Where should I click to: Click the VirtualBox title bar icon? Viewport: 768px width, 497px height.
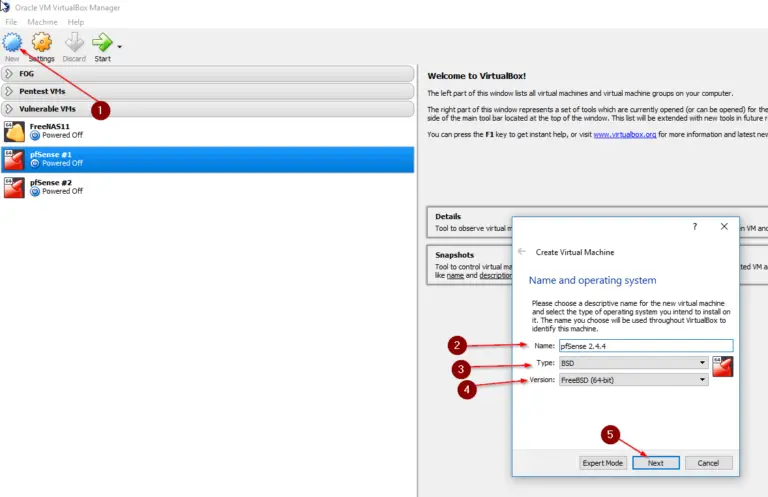coord(5,7)
